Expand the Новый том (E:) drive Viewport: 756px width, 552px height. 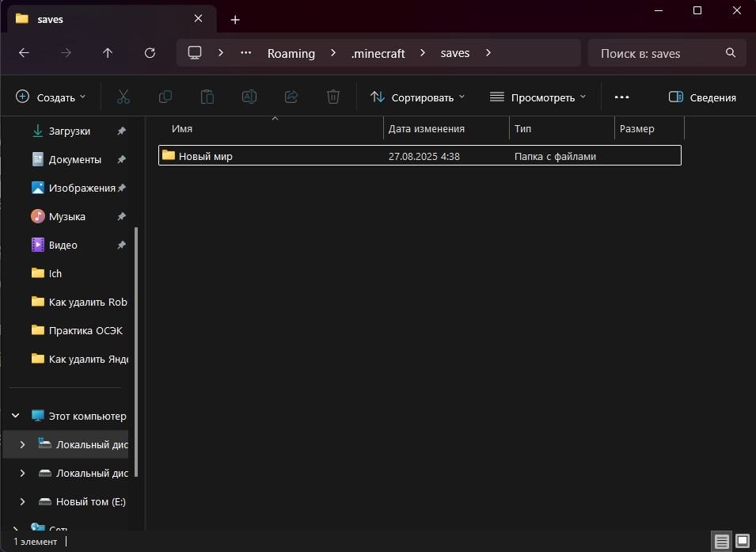tap(22, 501)
